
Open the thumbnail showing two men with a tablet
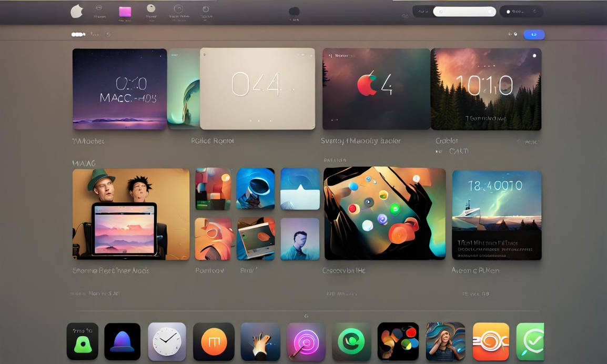click(130, 215)
